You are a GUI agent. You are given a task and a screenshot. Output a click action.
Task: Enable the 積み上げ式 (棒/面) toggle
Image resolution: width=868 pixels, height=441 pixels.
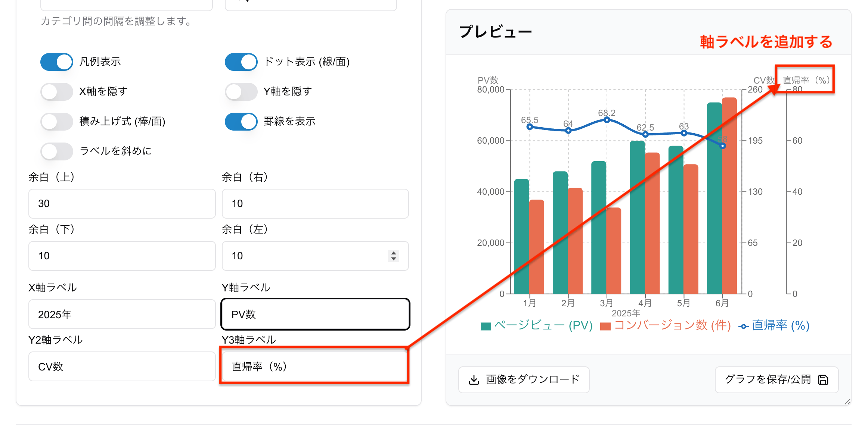pos(56,121)
